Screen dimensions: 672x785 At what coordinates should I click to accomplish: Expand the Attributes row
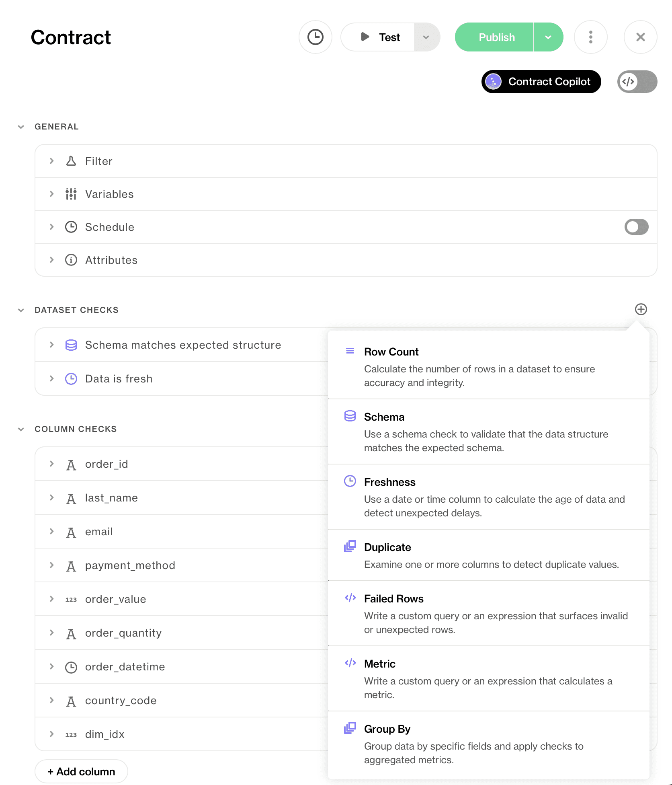[x=52, y=260]
